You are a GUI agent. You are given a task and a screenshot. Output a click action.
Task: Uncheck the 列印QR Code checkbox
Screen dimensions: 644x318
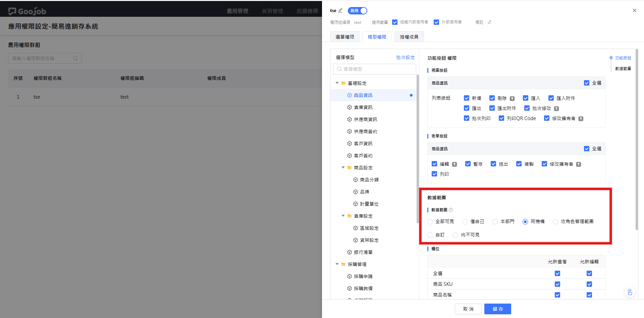coord(501,118)
